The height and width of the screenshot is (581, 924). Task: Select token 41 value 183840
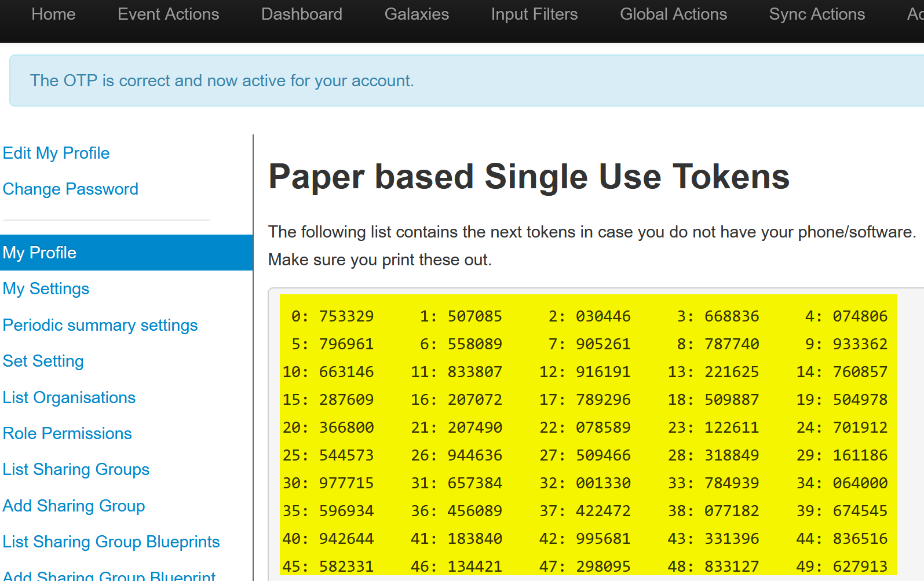[x=474, y=539]
